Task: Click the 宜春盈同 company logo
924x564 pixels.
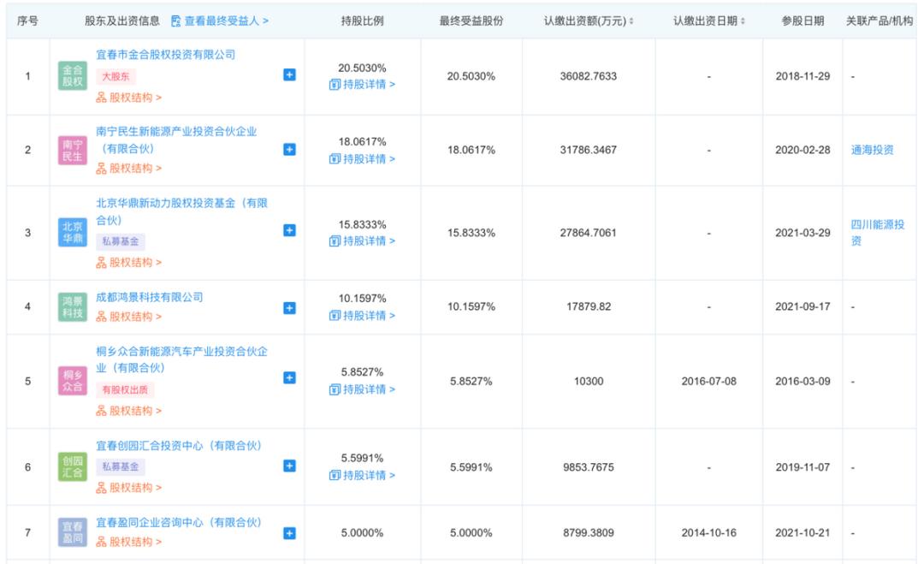Action: tap(73, 532)
